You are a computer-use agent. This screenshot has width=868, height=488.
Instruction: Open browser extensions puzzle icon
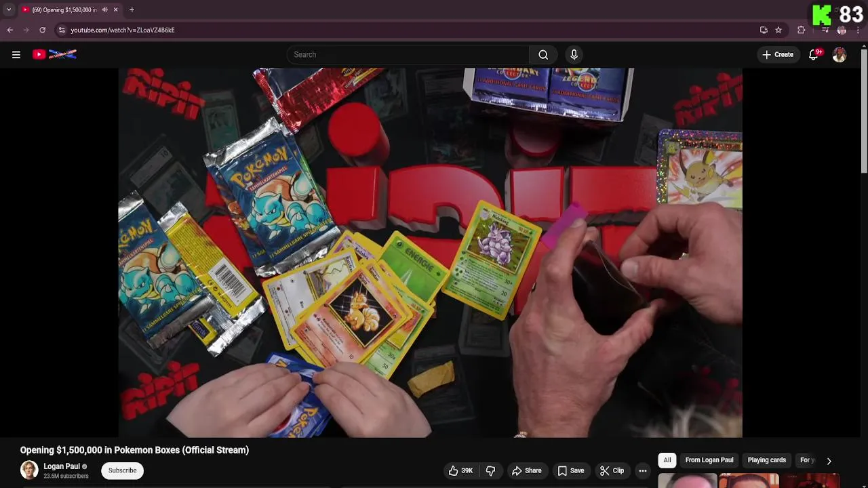point(802,30)
